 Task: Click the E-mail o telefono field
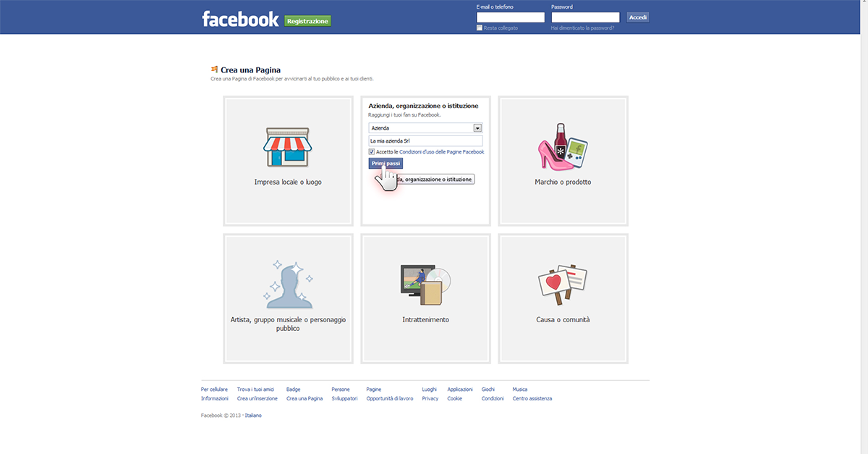511,17
